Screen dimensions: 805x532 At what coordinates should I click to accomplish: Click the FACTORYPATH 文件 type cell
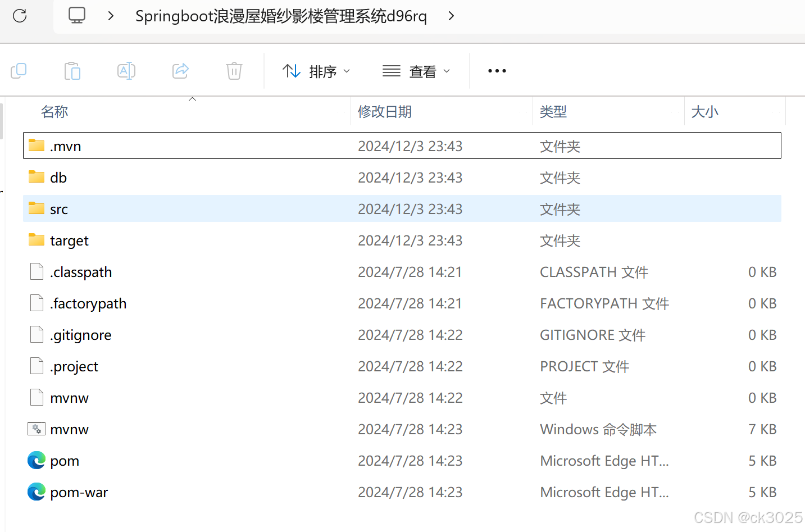pos(604,304)
